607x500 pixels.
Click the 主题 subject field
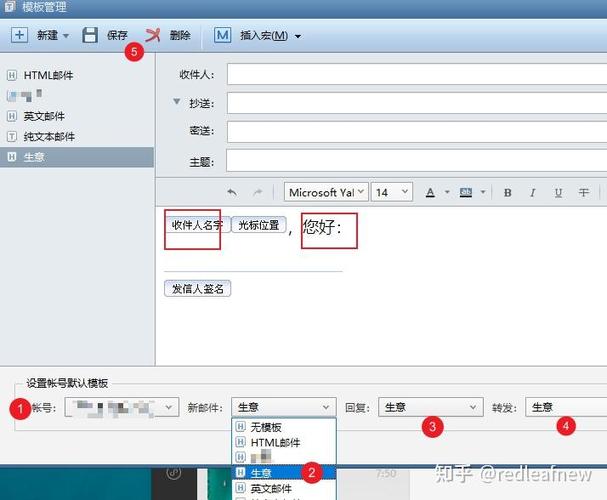[x=417, y=161]
